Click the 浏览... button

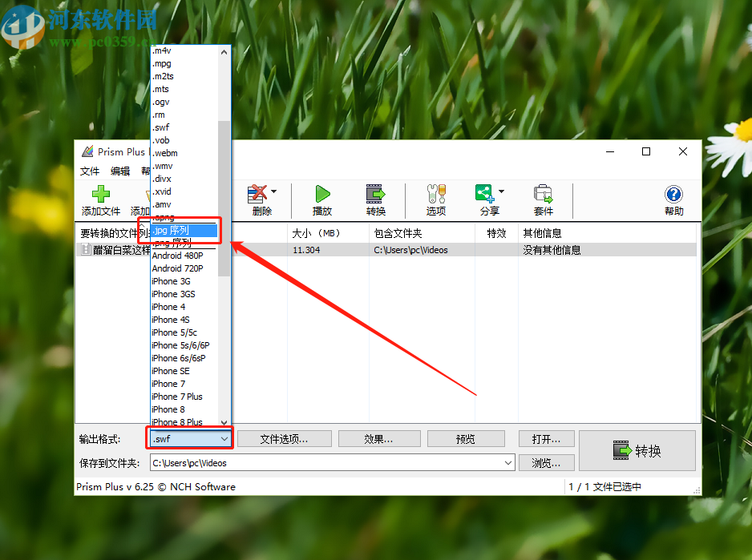(x=546, y=463)
